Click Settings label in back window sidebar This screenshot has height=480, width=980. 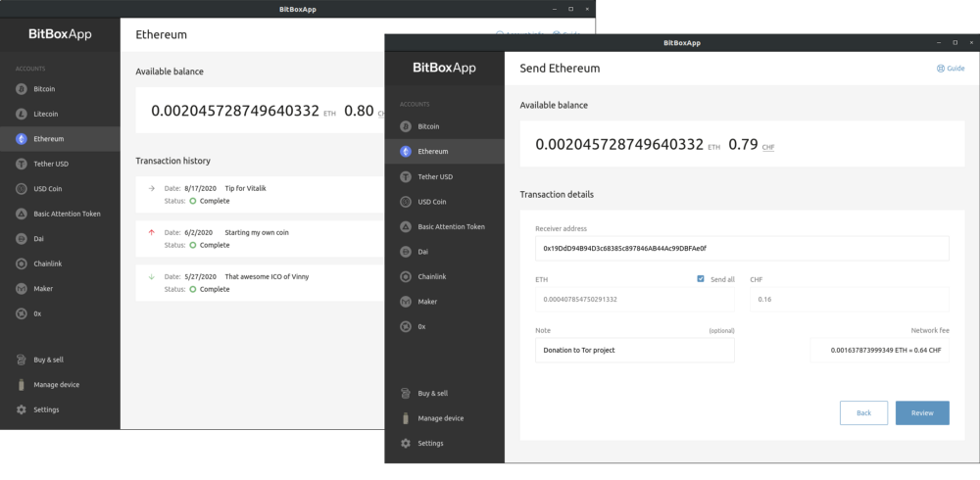coord(46,410)
